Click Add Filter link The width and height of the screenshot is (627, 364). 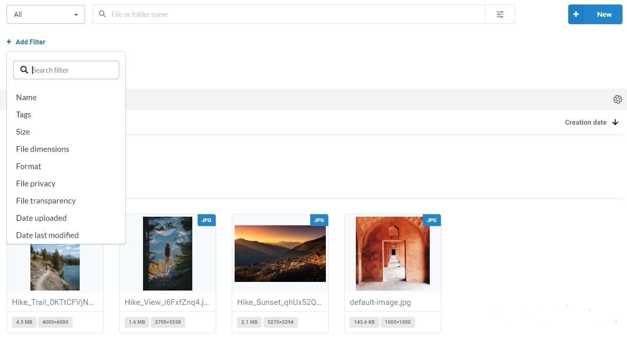26,42
